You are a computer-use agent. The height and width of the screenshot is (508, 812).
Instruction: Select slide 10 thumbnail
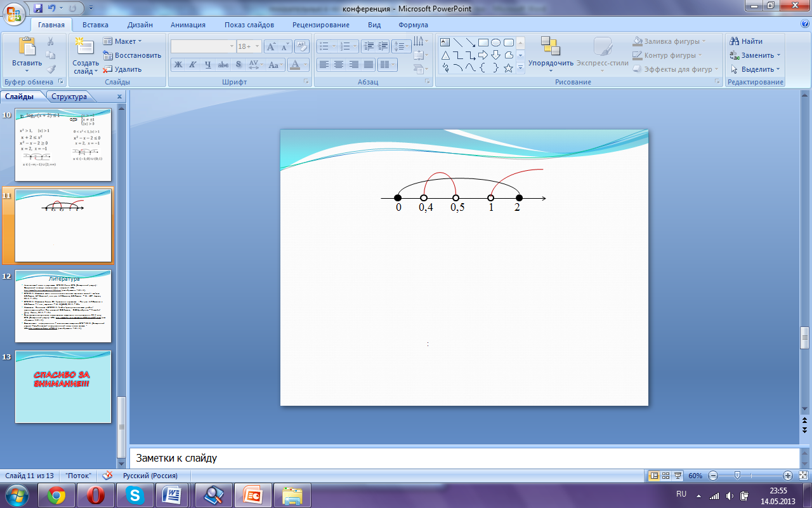(x=63, y=144)
